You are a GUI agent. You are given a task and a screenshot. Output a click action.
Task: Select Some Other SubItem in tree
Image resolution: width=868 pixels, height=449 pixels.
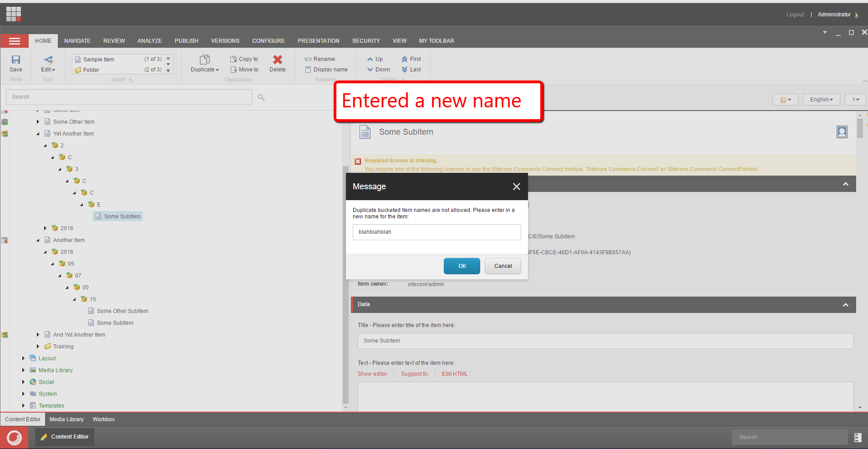pos(122,311)
